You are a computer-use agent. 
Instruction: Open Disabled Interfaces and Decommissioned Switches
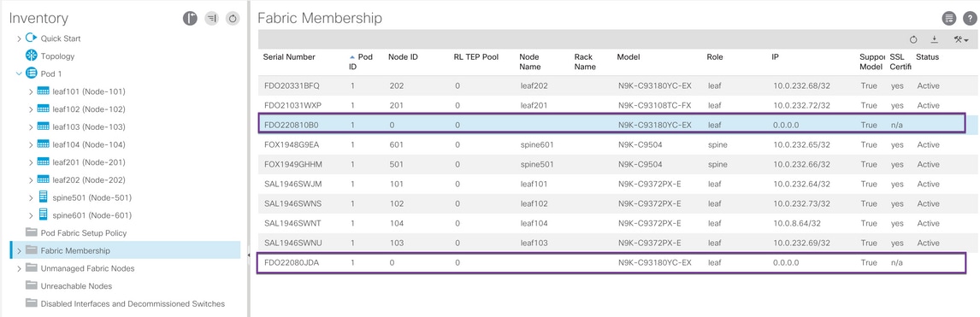(x=125, y=304)
